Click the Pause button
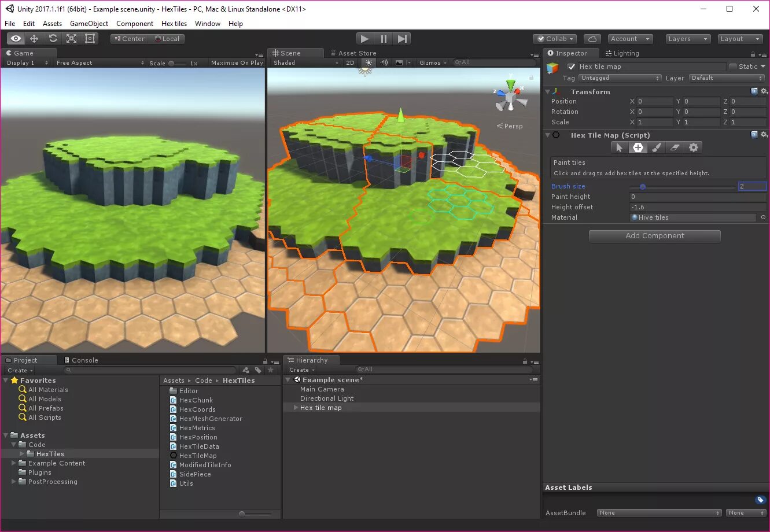This screenshot has height=532, width=770. point(384,39)
